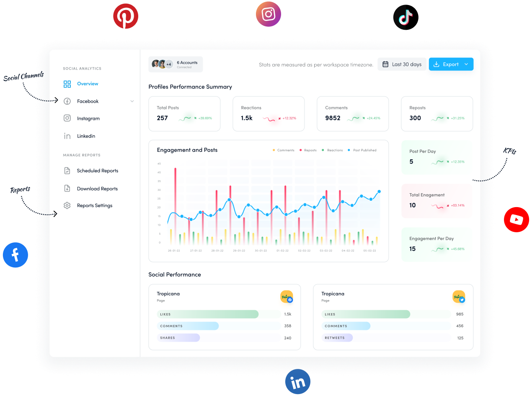Click the floating YouTube icon
Image resolution: width=532 pixels, height=397 pixels.
click(x=517, y=219)
